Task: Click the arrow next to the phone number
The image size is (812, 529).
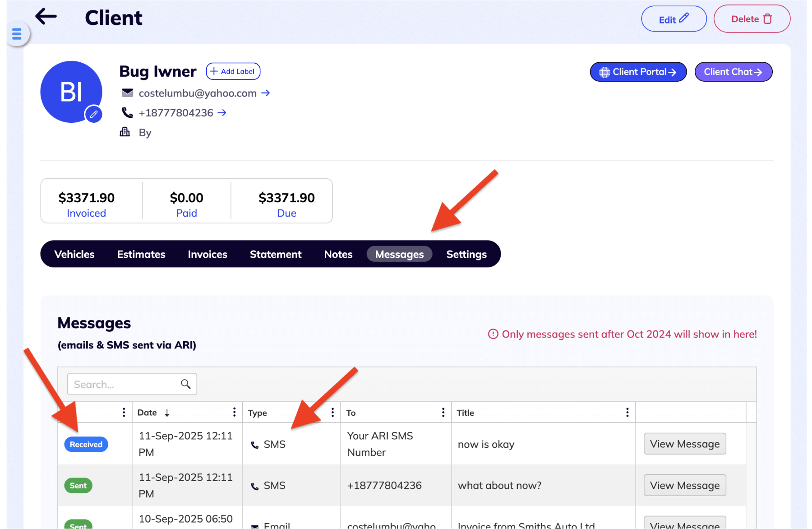Action: point(222,113)
